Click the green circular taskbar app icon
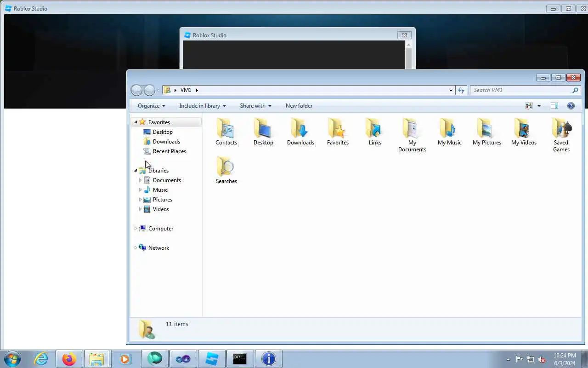588x368 pixels. pyautogui.click(x=155, y=359)
